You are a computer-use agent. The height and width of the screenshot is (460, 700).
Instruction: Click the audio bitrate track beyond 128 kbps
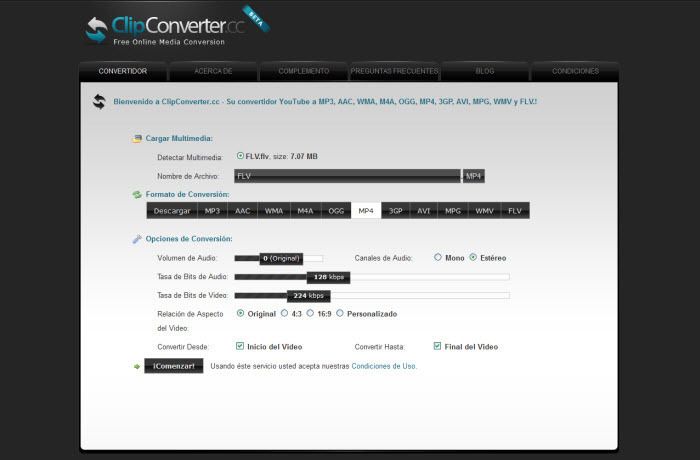(429, 277)
